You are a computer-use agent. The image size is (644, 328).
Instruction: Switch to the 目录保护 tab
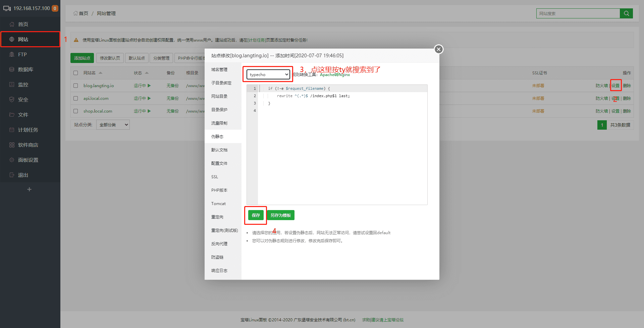pyautogui.click(x=223, y=110)
